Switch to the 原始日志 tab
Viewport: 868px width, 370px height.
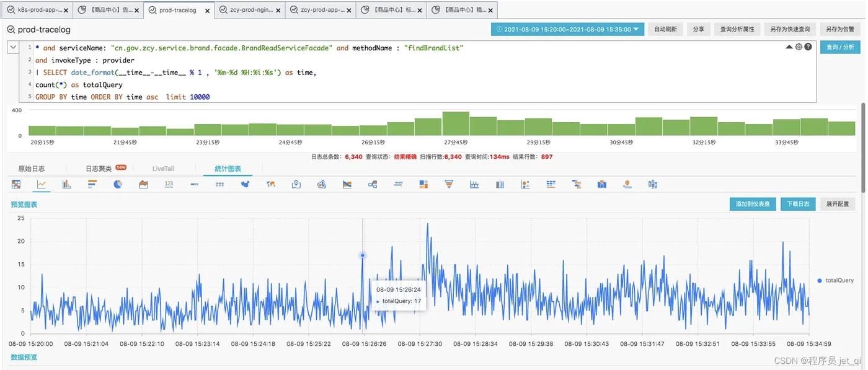[32, 169]
